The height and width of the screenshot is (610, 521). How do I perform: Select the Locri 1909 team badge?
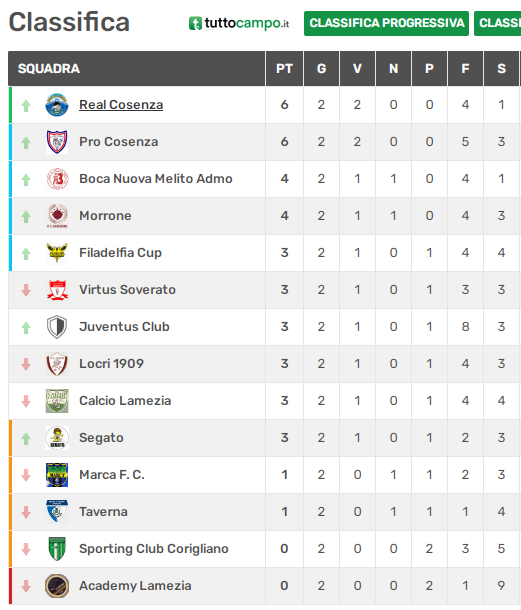point(57,364)
